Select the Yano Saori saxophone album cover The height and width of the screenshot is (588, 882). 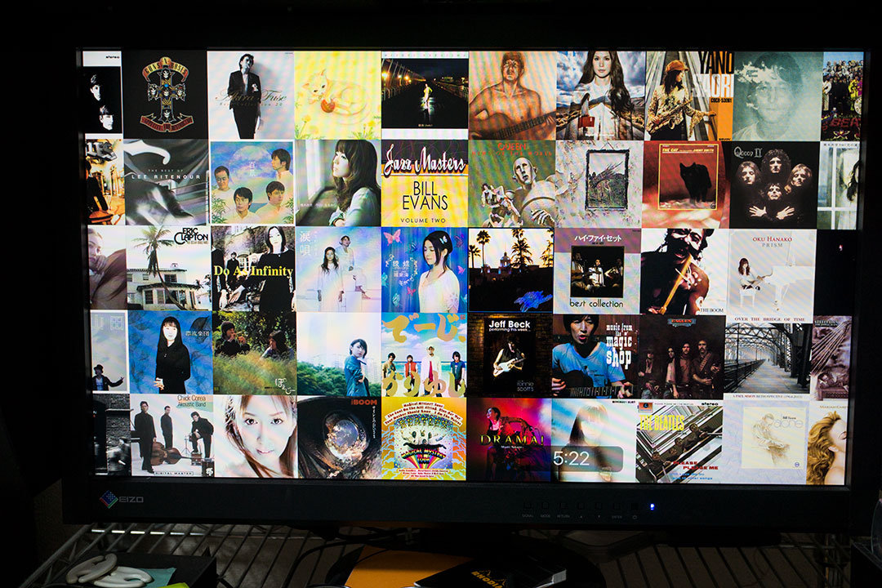pyautogui.click(x=689, y=96)
